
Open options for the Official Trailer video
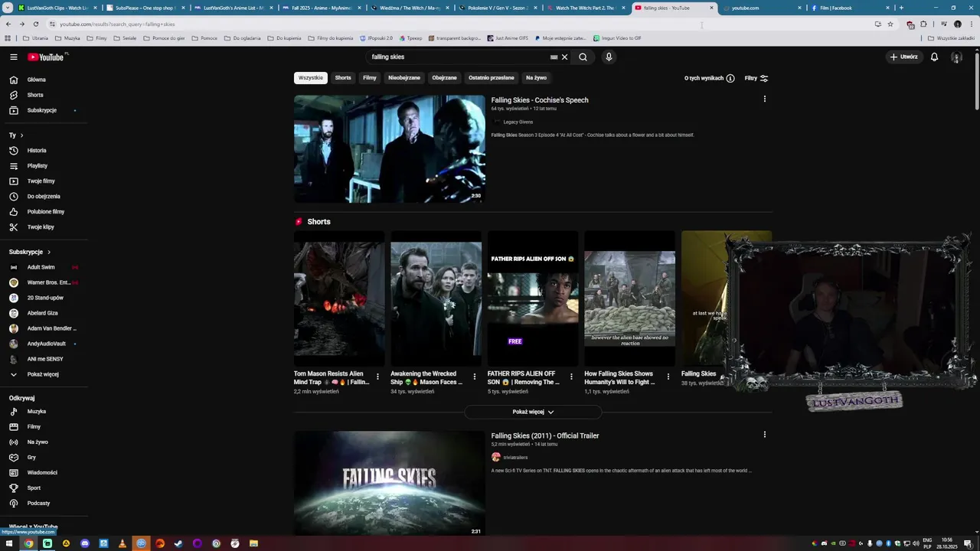click(764, 435)
